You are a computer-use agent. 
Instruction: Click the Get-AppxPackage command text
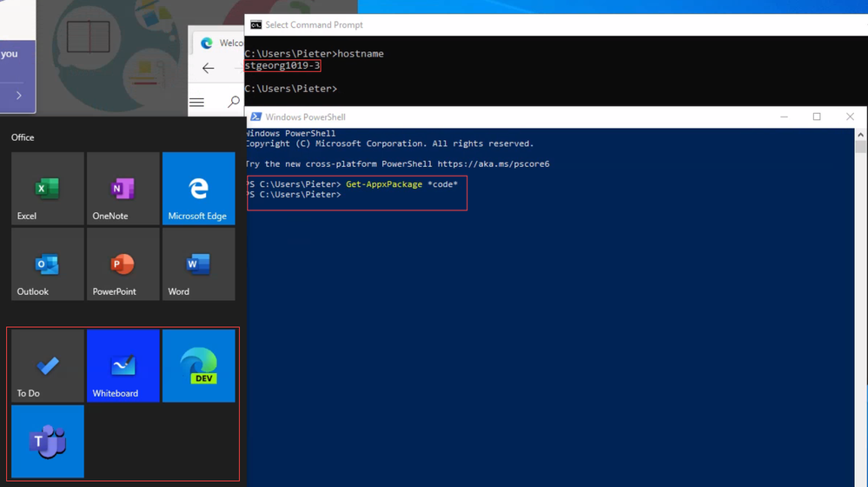[384, 184]
